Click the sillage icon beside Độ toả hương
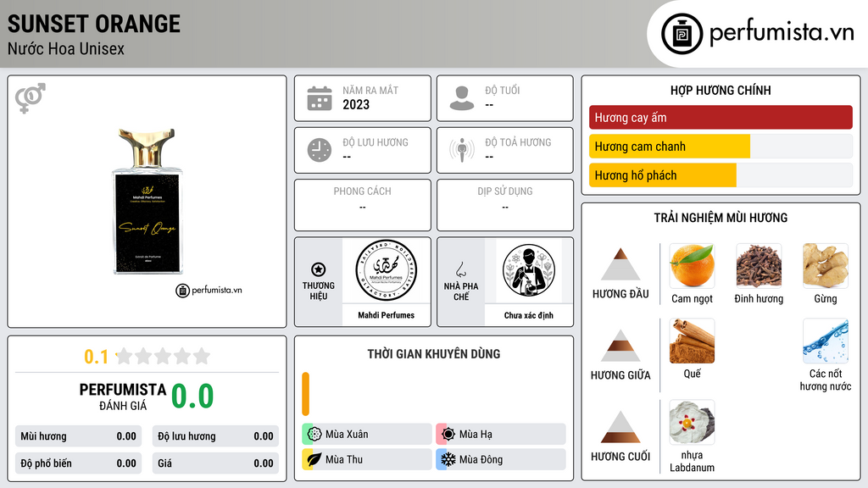 [462, 150]
